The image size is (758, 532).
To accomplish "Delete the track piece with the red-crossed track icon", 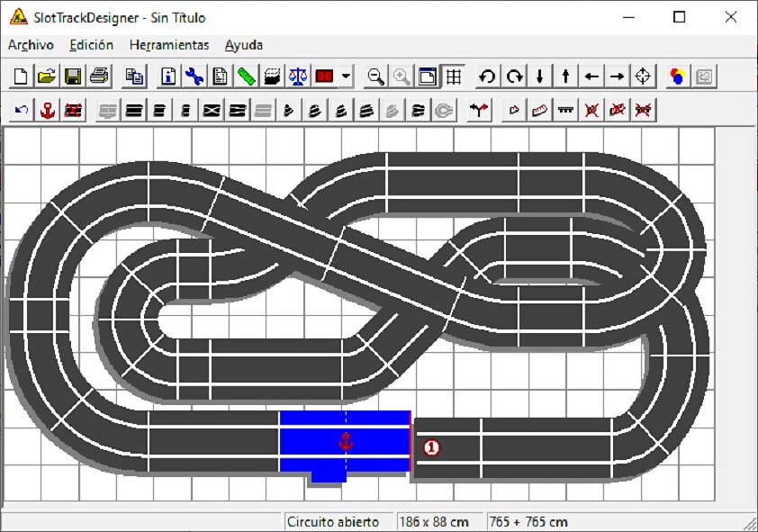I will point(73,111).
